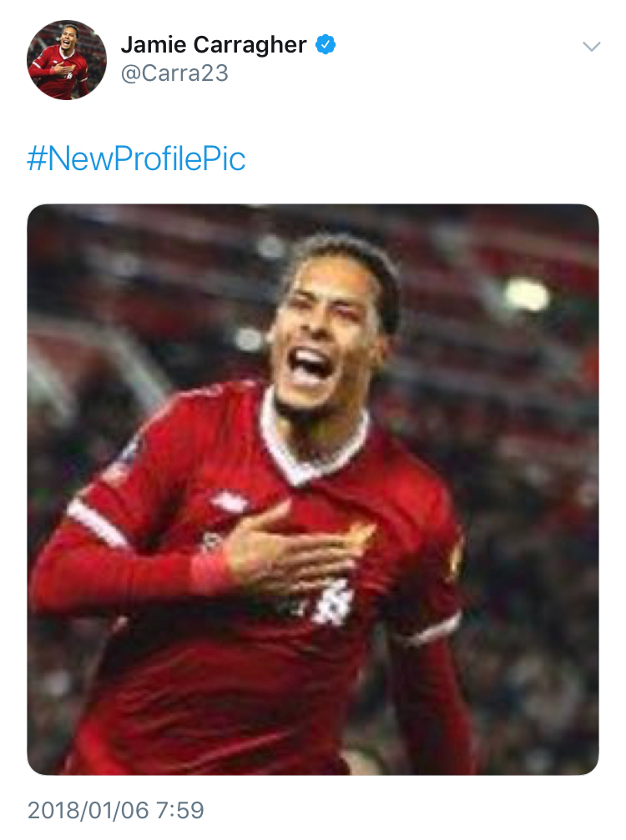Open the Jamie Carragher display name
The image size is (626, 840).
click(x=214, y=45)
